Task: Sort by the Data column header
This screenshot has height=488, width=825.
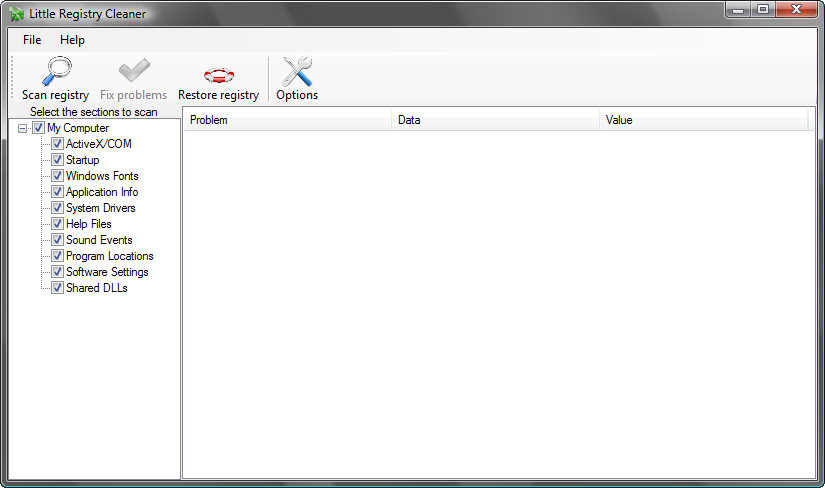Action: [x=495, y=120]
